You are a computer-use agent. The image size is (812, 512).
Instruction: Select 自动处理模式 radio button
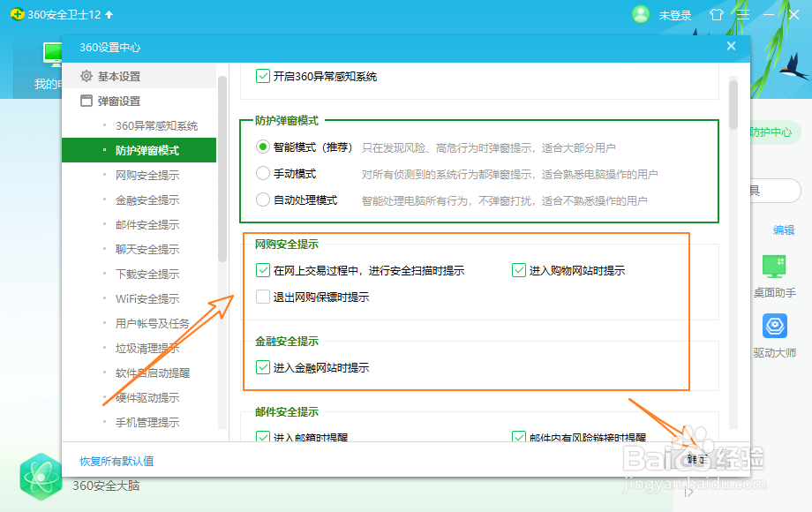point(263,200)
